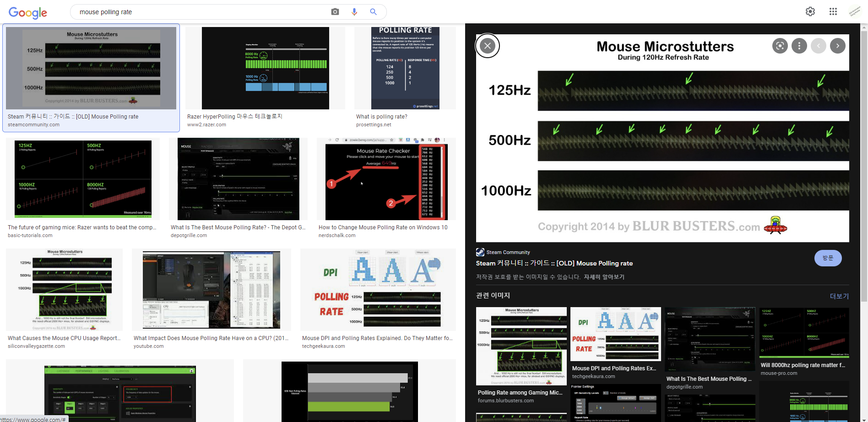The height and width of the screenshot is (422, 868).
Task: Click forums.blurbusters.com source in related images
Action: pos(506,400)
